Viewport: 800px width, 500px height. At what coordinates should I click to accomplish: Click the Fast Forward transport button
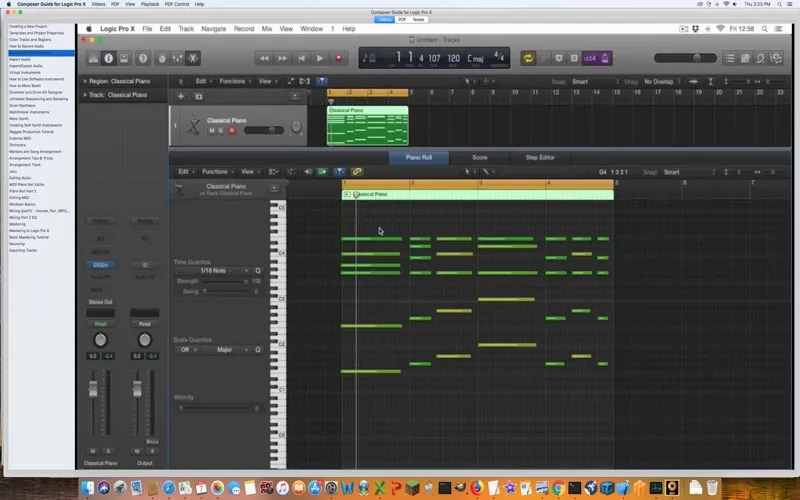click(282, 58)
